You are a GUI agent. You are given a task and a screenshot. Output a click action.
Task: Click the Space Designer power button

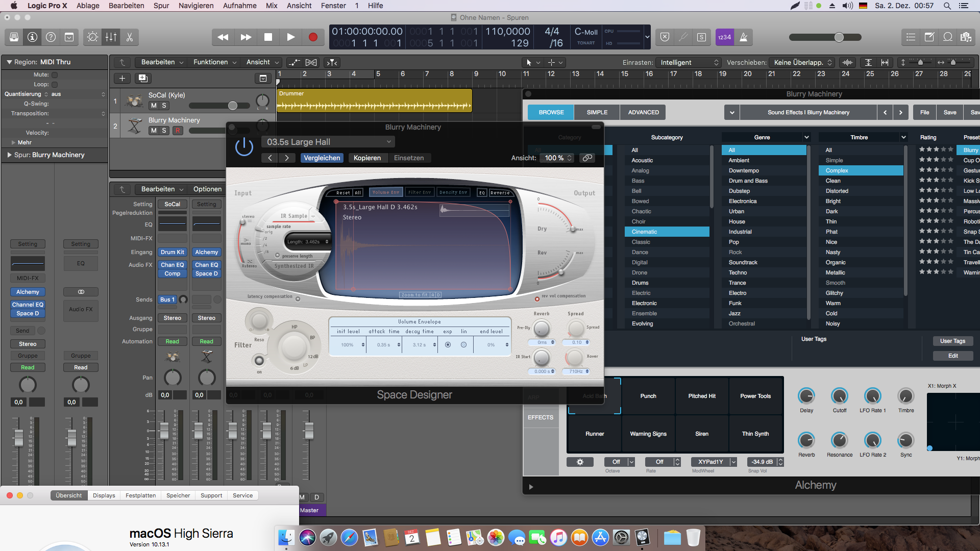(244, 147)
